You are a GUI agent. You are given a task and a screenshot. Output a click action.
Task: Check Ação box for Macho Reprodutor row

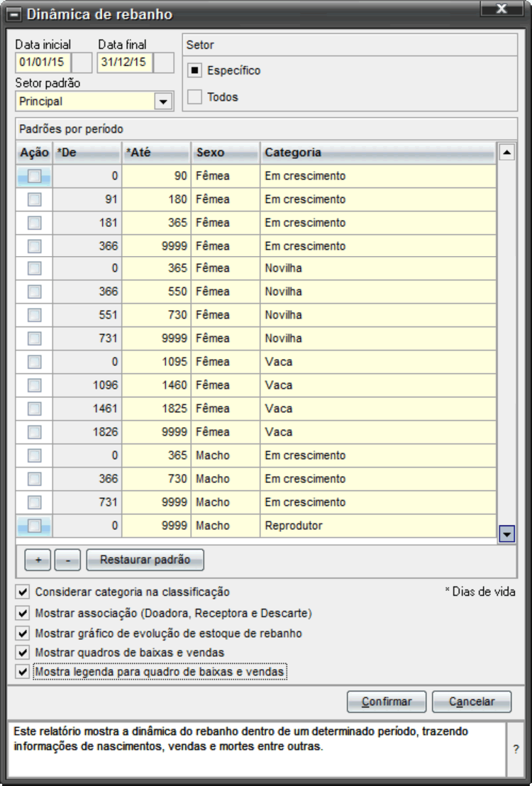point(35,526)
